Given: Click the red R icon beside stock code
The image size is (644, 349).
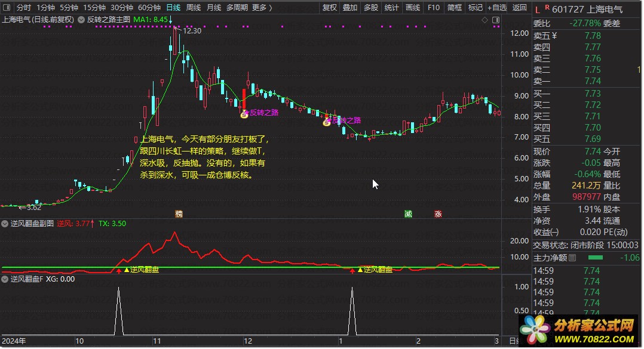Looking at the screenshot, I should coord(547,7).
